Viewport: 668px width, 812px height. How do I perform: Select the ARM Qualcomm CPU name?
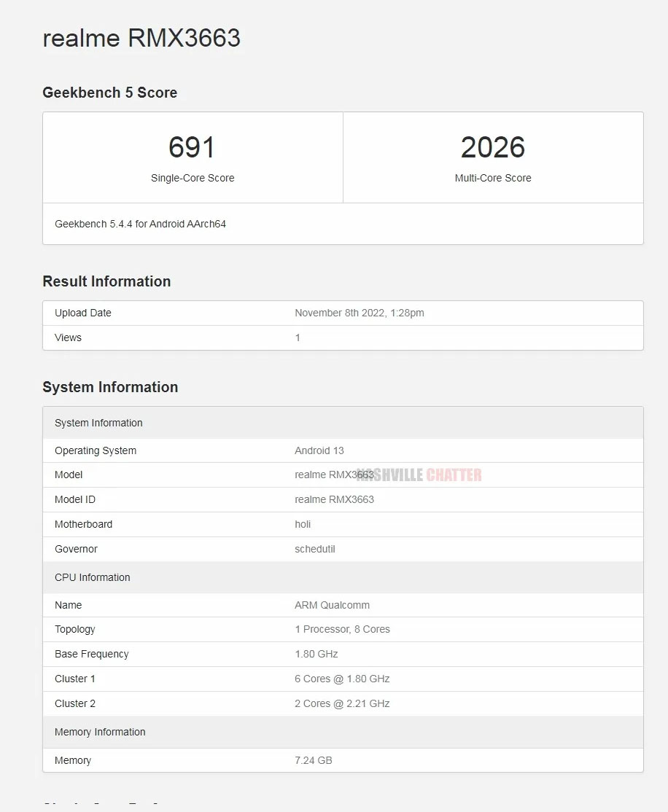coord(332,605)
